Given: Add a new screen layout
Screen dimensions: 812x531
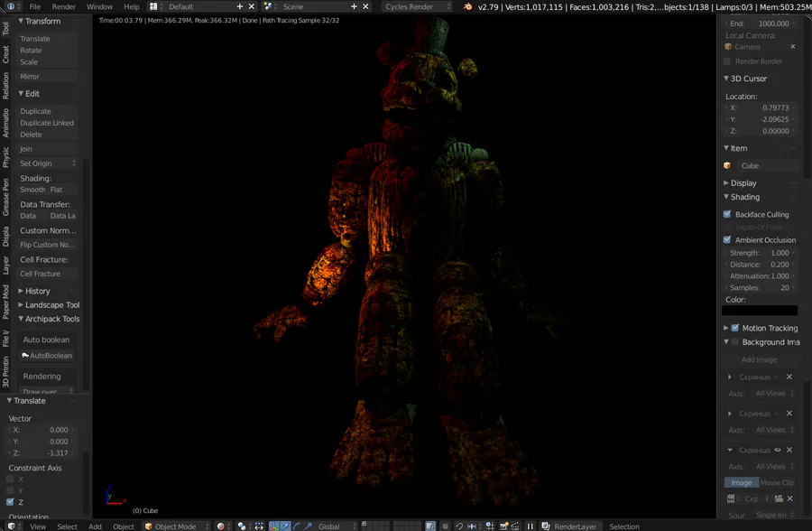Looking at the screenshot, I should pos(239,6).
